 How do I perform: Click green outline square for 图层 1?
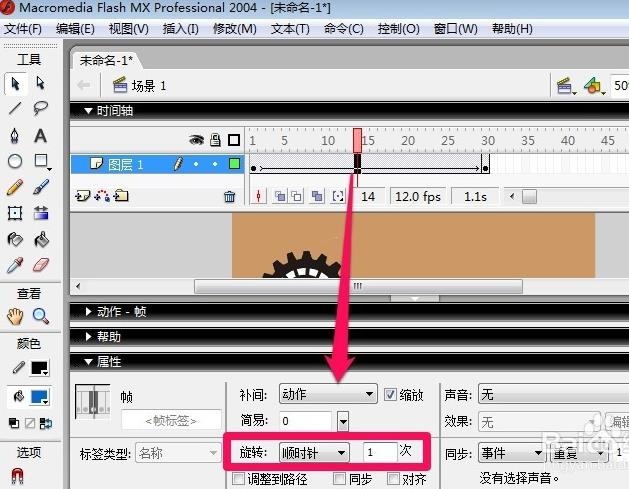(x=234, y=164)
